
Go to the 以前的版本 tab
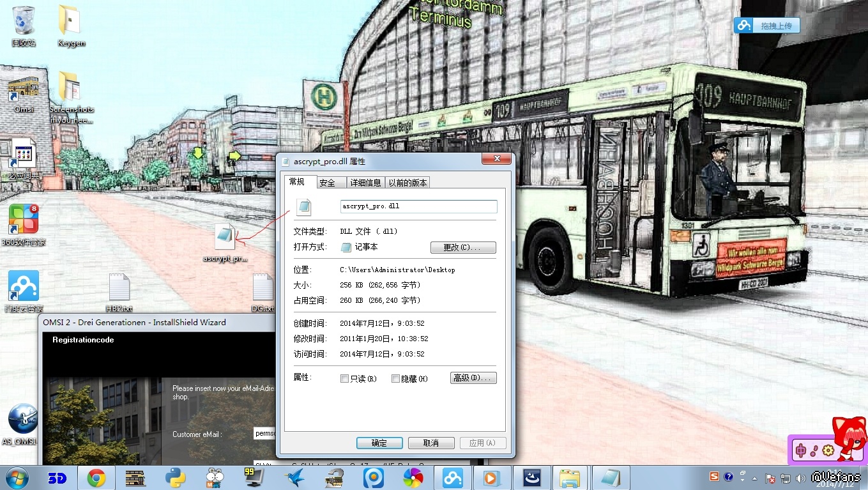(x=407, y=183)
